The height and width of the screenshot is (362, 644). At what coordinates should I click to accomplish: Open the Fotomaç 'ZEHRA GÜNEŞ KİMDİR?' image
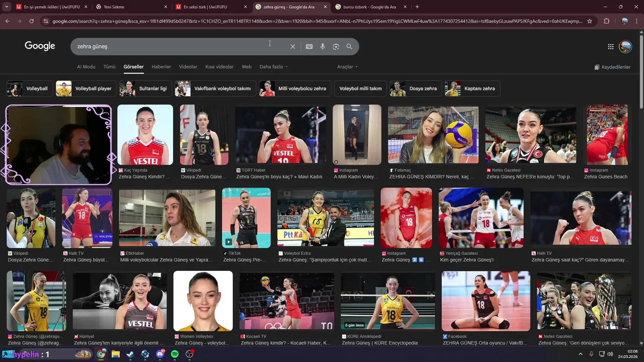point(433,135)
